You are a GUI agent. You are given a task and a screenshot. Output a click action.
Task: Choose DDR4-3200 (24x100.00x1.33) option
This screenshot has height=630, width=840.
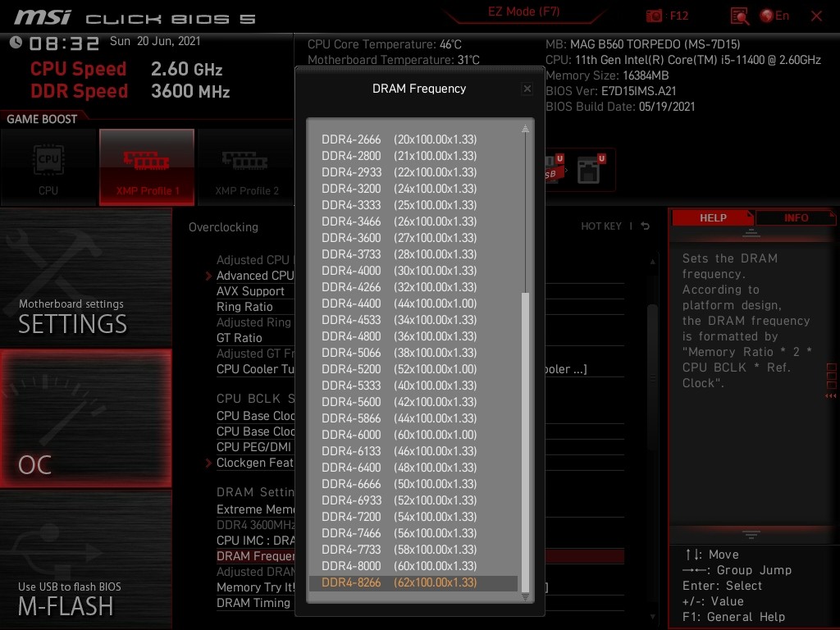pyautogui.click(x=399, y=189)
